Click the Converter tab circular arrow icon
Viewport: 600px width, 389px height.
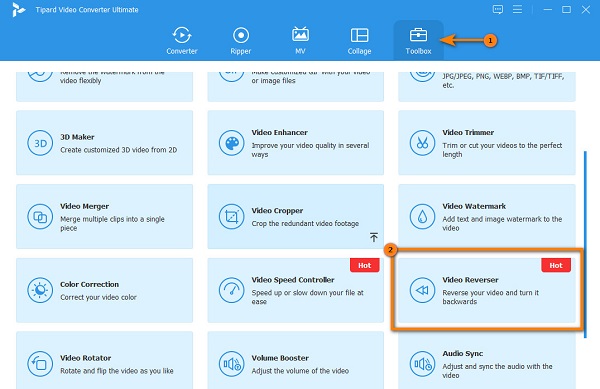[182, 35]
